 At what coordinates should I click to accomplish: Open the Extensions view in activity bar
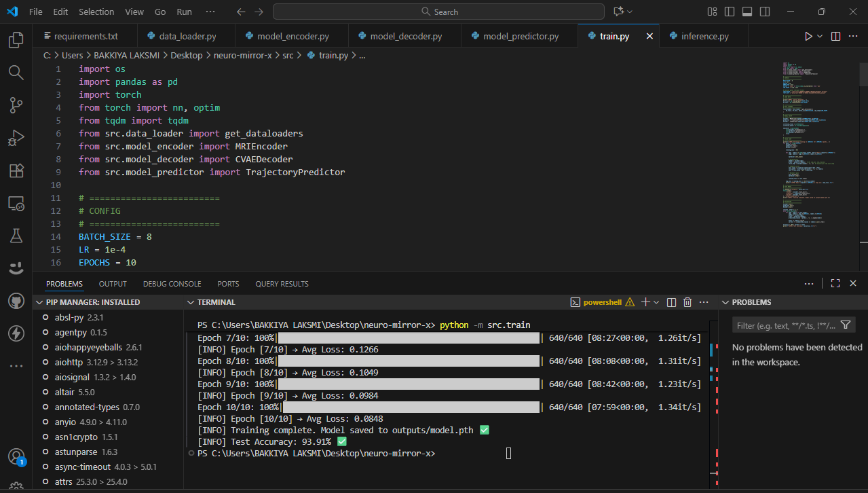[16, 170]
